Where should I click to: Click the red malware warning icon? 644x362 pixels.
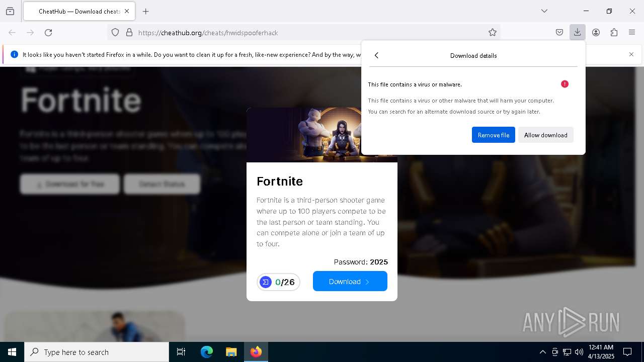pos(565,84)
